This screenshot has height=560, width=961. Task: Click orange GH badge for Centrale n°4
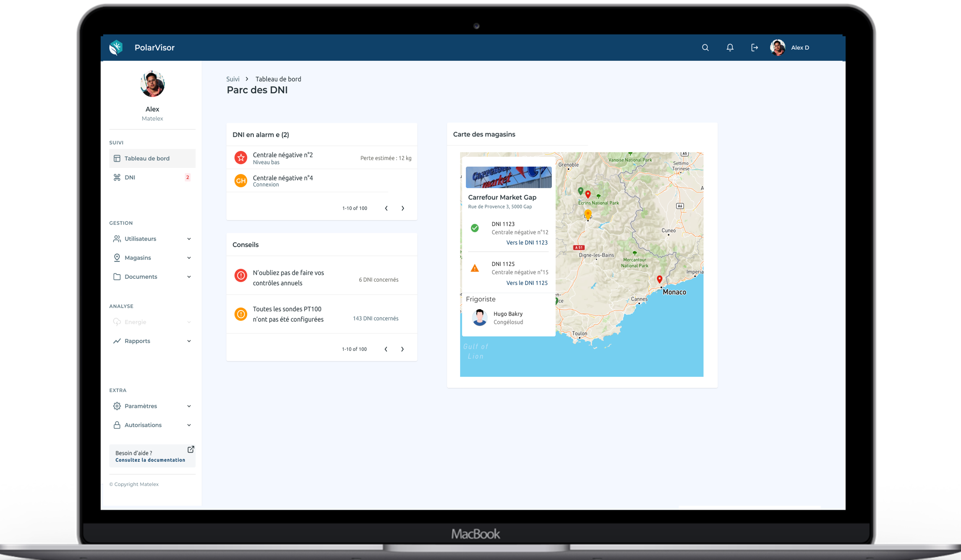(241, 180)
